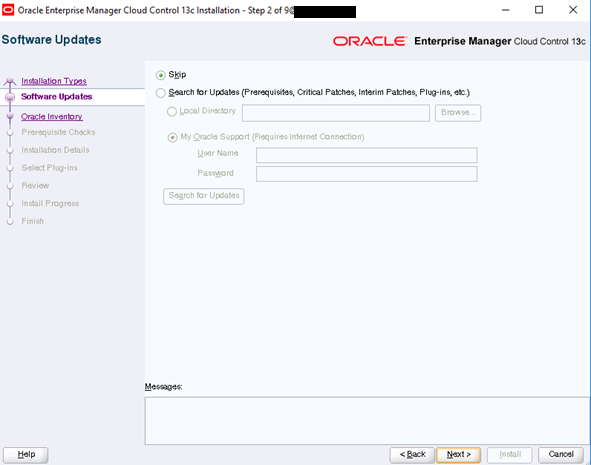The image size is (591, 465).
Task: Click the Review step label
Action: [35, 185]
